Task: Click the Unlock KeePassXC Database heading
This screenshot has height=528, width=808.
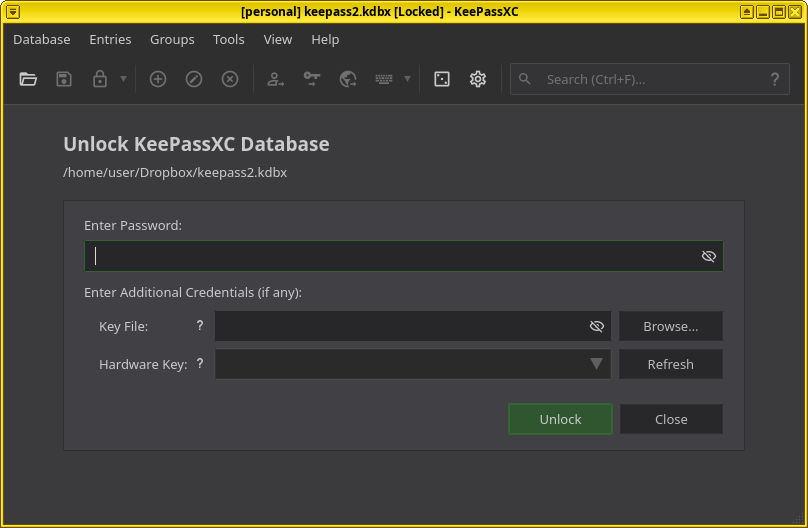Action: click(x=196, y=144)
